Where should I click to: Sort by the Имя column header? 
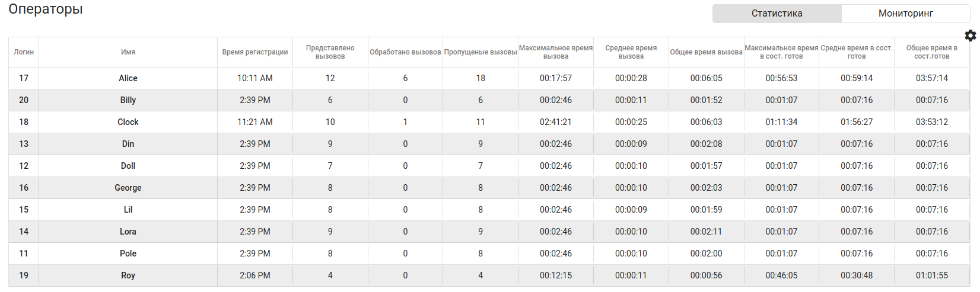pos(128,52)
